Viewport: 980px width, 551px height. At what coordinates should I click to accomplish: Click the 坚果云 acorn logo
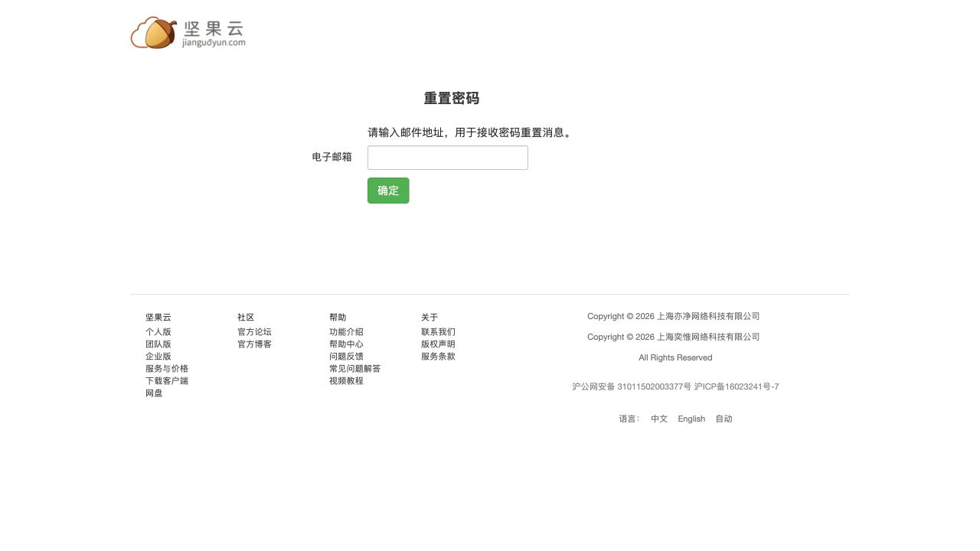pyautogui.click(x=188, y=33)
